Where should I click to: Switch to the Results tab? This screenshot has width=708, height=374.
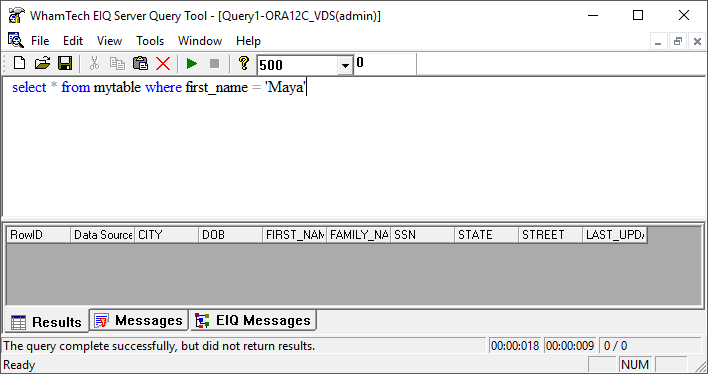tap(47, 322)
